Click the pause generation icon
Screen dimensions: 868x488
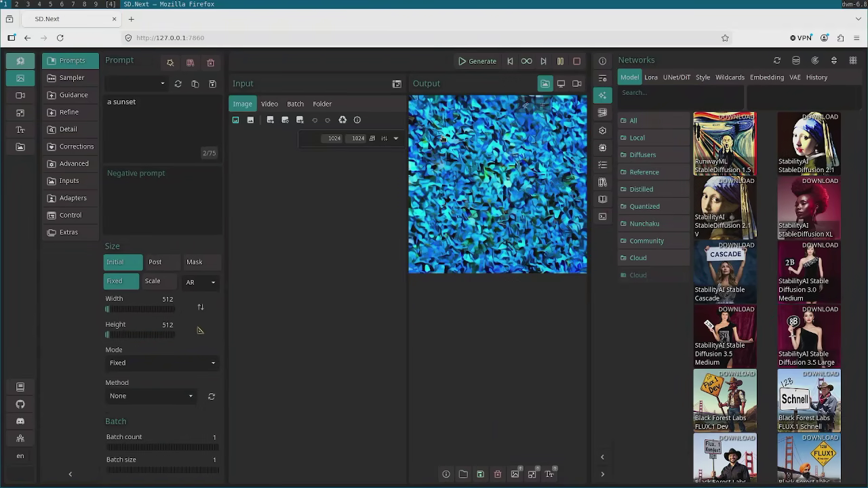560,61
